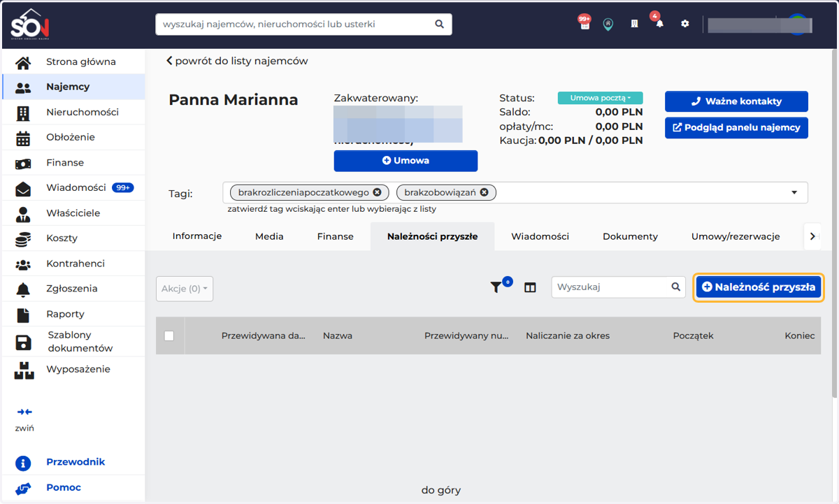Click the Najemcy people icon in the sidebar
This screenshot has width=839, height=504.
click(x=23, y=87)
